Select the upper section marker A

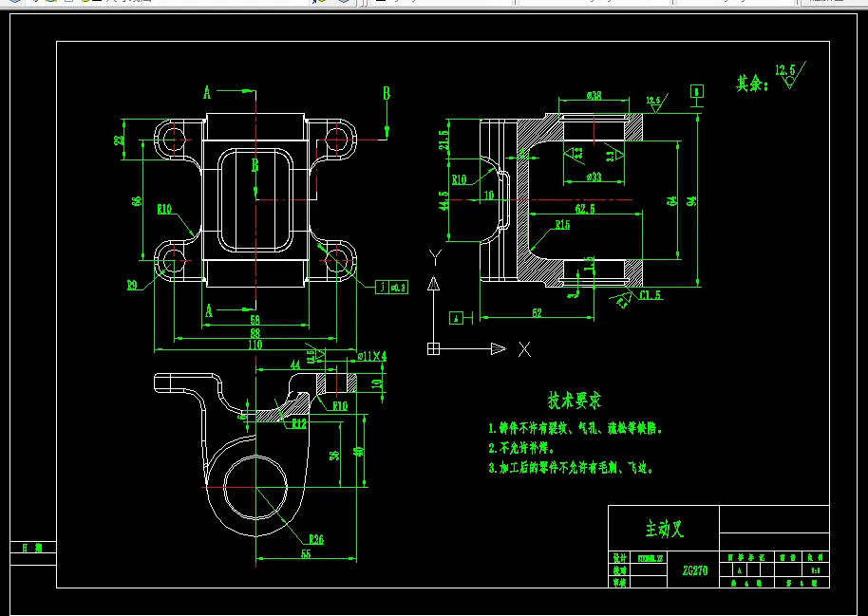click(207, 92)
